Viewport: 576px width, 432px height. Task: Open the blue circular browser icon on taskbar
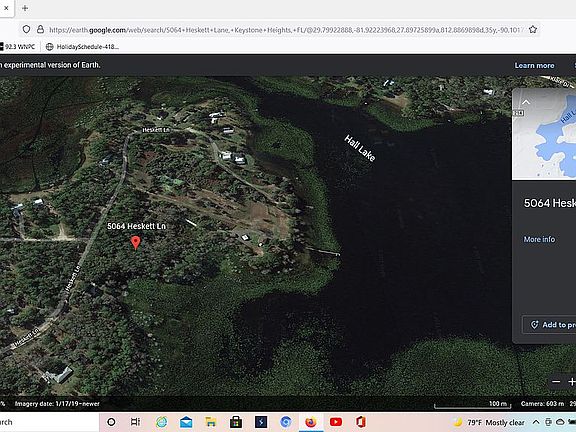pos(286,422)
